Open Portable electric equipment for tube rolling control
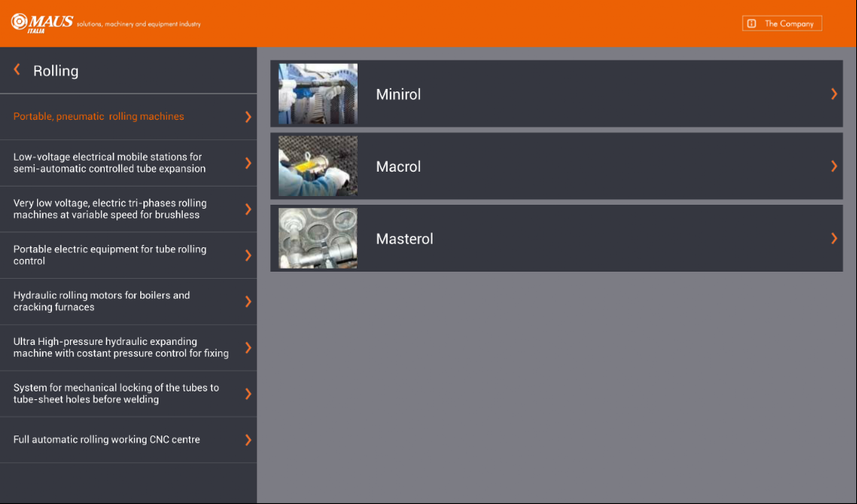 coord(128,255)
